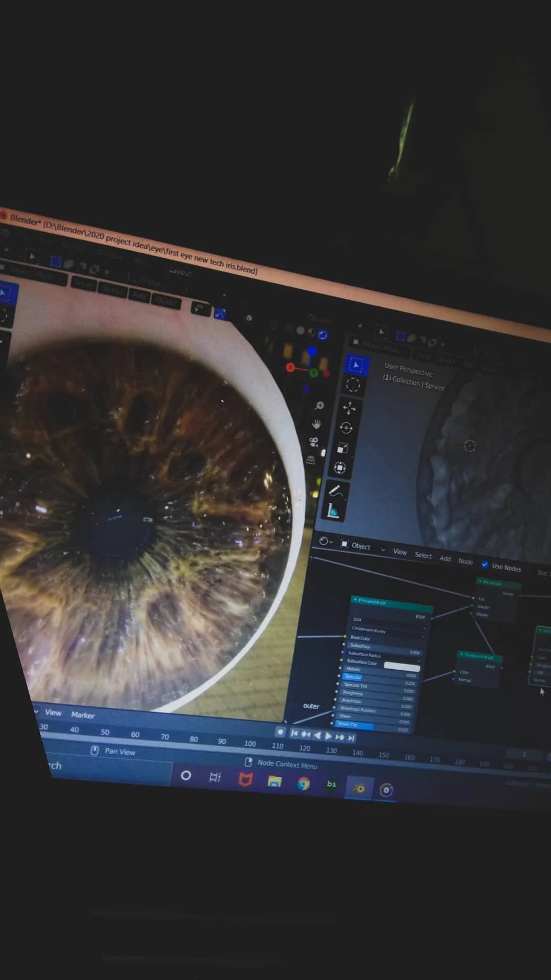The height and width of the screenshot is (980, 551).
Task: Click the 'outer' frame label in node editor
Action: tap(311, 706)
